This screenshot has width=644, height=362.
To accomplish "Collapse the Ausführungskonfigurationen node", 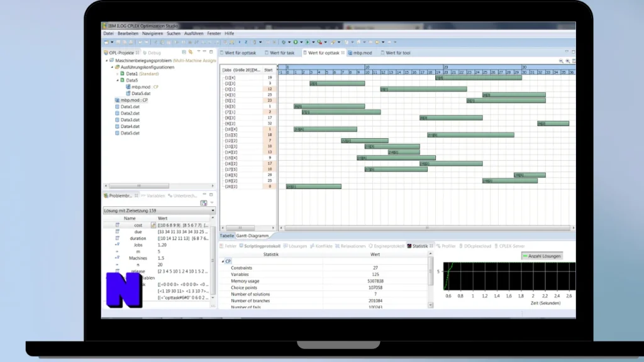I will tap(112, 67).
